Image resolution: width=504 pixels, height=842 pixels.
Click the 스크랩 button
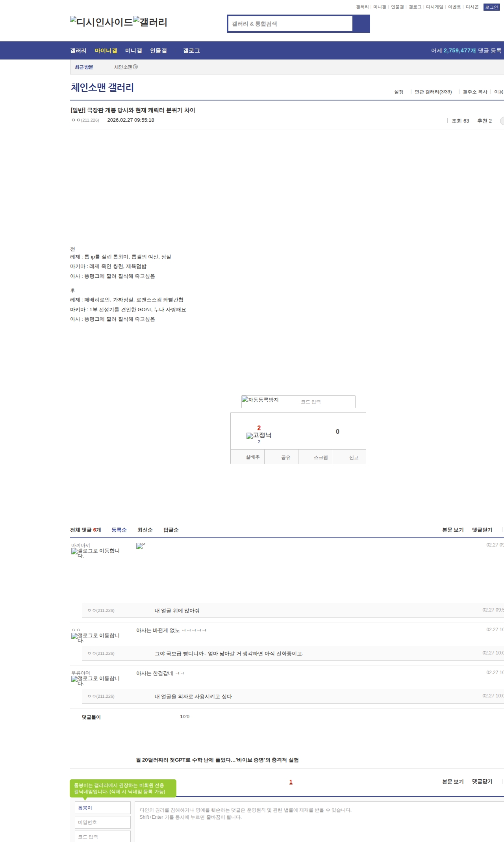(315, 457)
